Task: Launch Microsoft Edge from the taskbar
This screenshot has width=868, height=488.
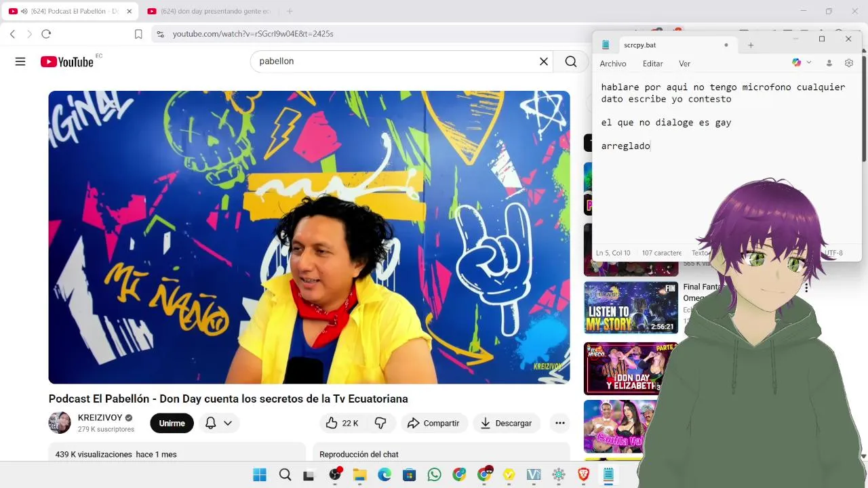Action: click(x=384, y=475)
